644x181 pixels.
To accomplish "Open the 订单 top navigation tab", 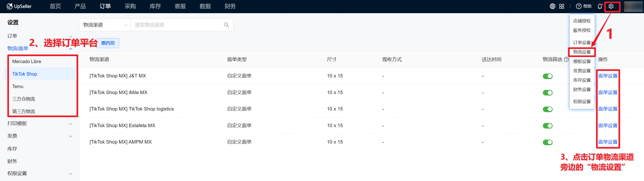I will [x=105, y=6].
